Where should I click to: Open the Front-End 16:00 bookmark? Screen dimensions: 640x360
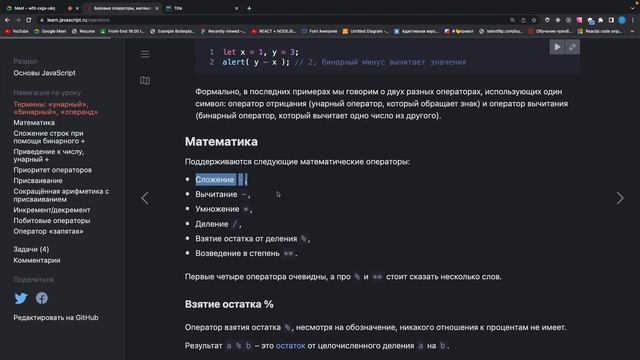[x=122, y=31]
